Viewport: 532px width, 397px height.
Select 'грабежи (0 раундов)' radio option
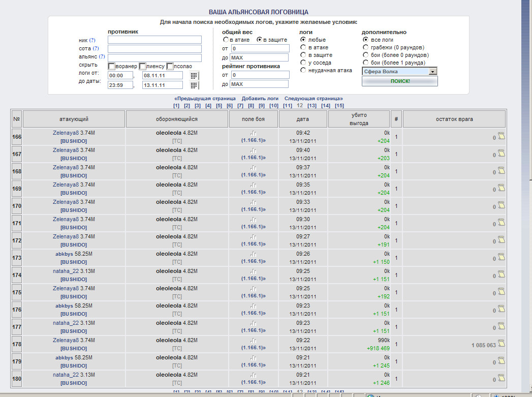point(365,47)
